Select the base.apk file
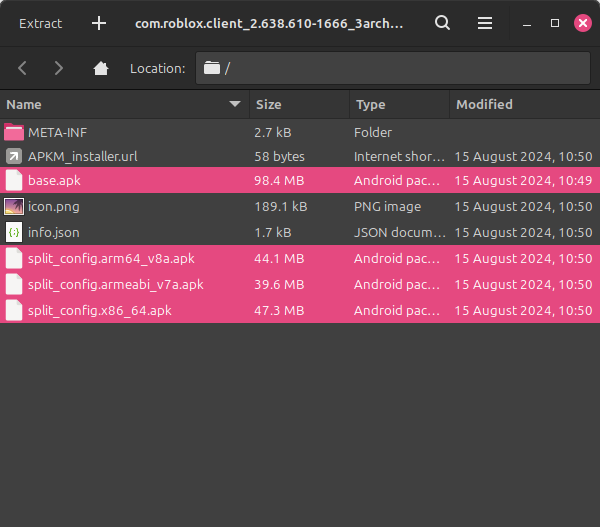The width and height of the screenshot is (600, 527). 55,181
